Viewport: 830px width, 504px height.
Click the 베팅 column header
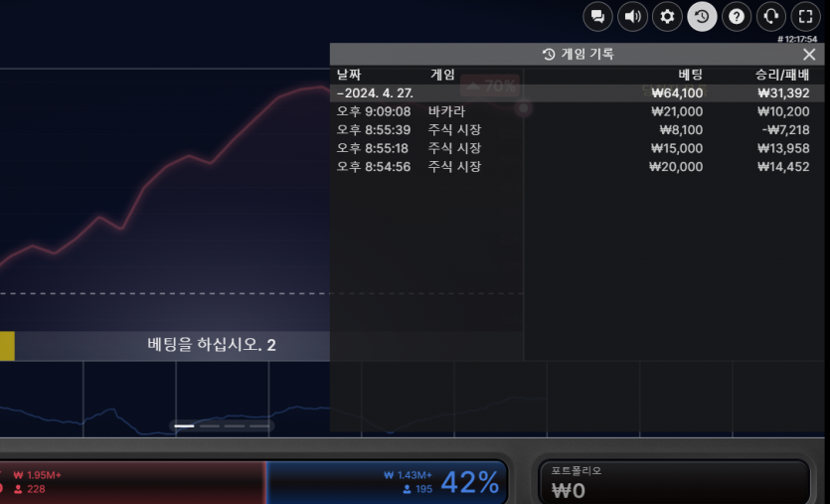[x=690, y=75]
